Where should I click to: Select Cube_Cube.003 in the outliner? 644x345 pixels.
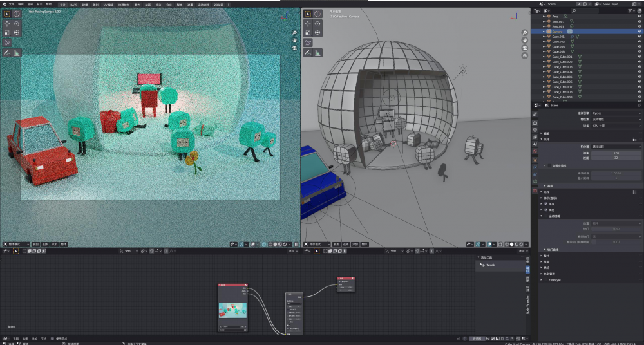click(x=562, y=67)
